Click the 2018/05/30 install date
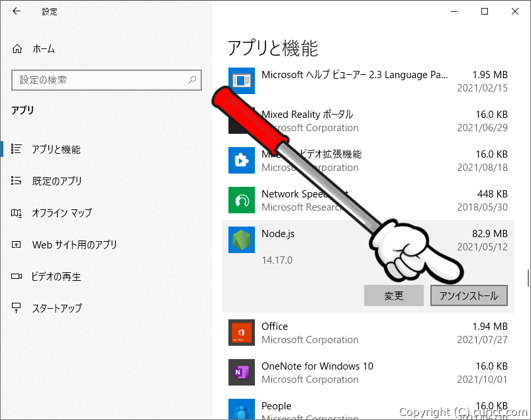This screenshot has width=531, height=420. 482,207
